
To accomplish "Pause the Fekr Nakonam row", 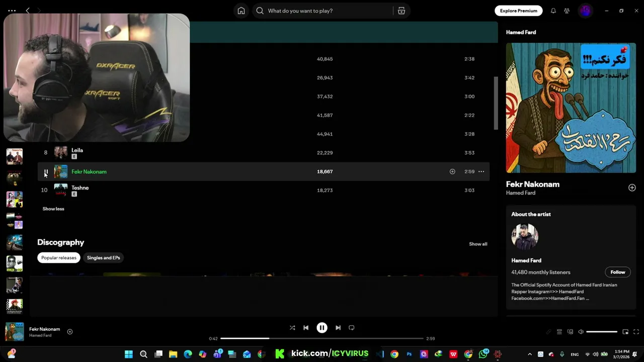I will (45, 172).
